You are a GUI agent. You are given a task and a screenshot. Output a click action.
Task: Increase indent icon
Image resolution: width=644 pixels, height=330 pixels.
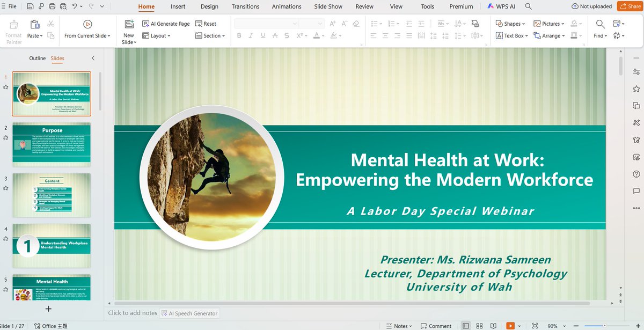421,24
